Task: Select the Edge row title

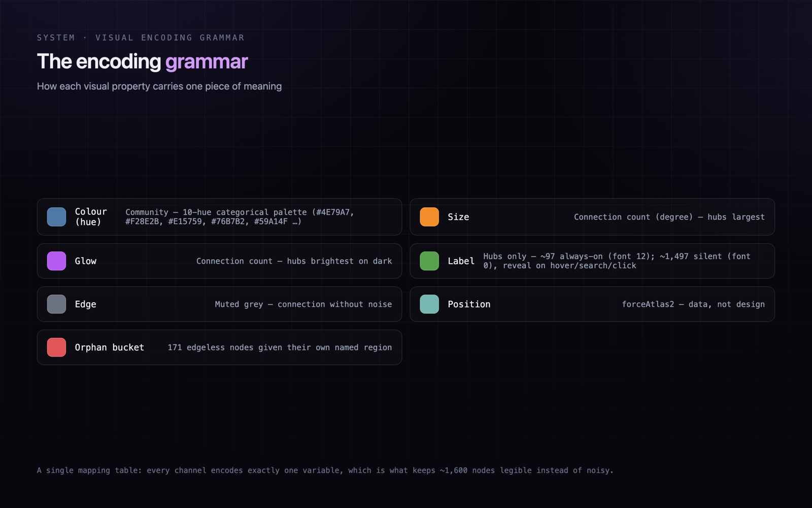Action: click(x=85, y=304)
